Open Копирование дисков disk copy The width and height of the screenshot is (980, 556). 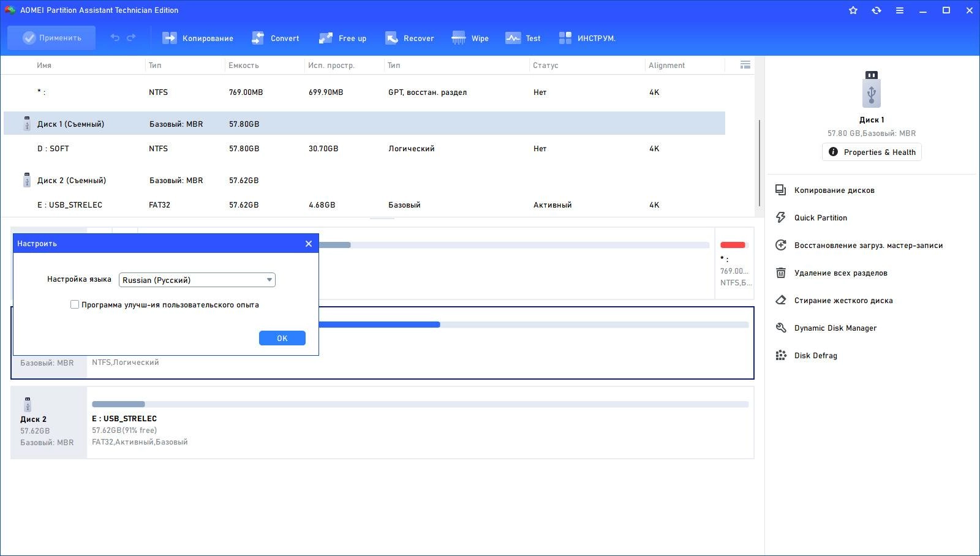click(x=834, y=190)
